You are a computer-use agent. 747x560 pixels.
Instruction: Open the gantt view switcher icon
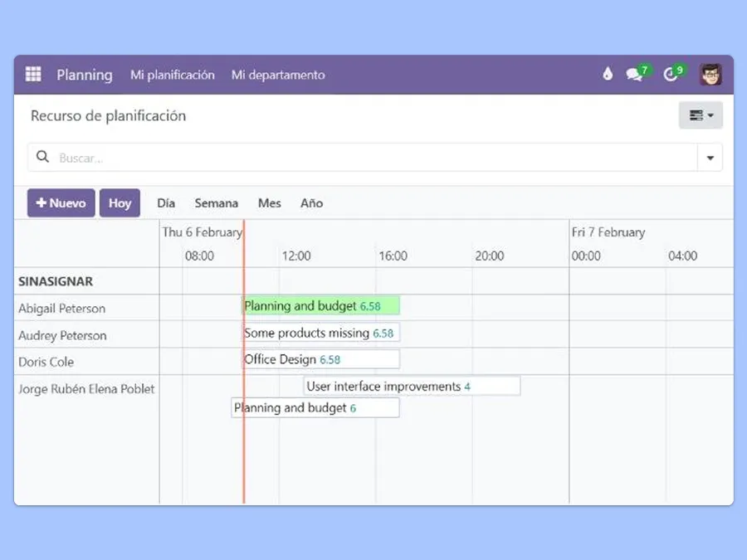[x=696, y=115]
